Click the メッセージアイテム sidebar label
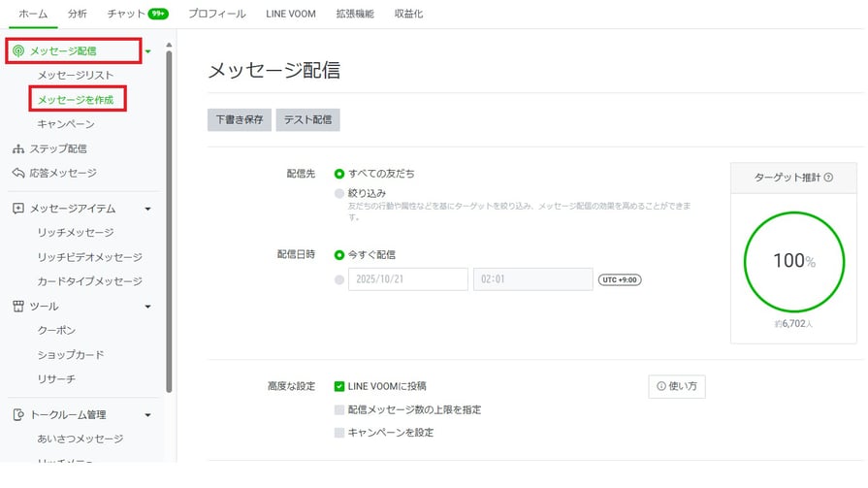Screen dimensions: 868x488 [73, 209]
